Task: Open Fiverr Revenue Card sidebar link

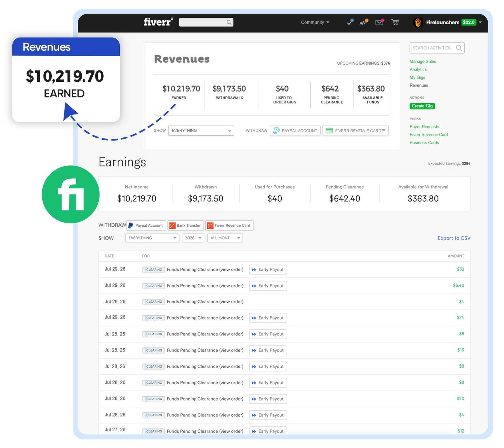Action: (x=429, y=135)
